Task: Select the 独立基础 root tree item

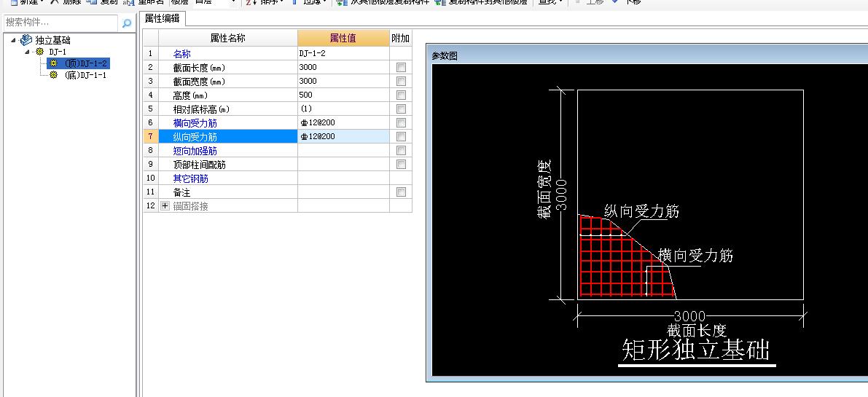Action: pos(52,40)
